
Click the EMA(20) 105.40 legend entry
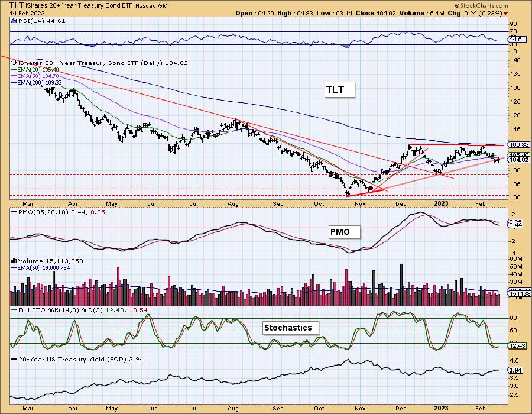35,70
